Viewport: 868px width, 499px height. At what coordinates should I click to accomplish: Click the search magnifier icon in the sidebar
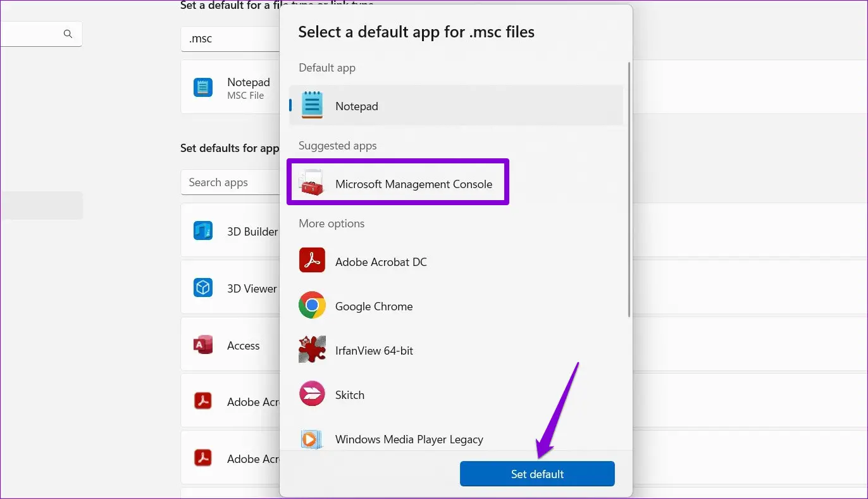tap(68, 34)
